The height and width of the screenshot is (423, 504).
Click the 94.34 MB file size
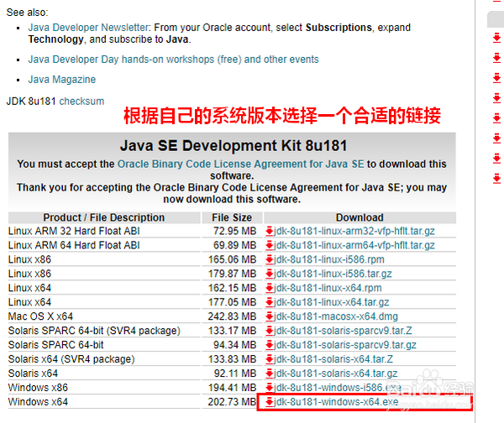point(234,345)
